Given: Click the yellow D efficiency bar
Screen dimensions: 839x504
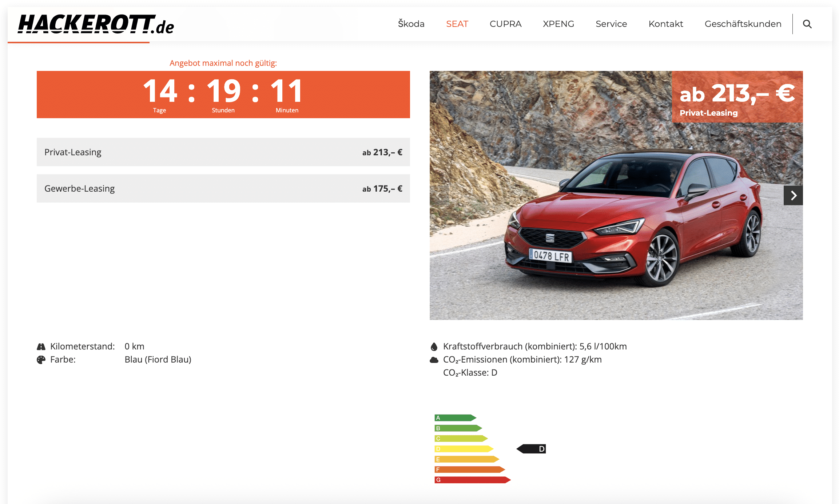Looking at the screenshot, I should [464, 449].
